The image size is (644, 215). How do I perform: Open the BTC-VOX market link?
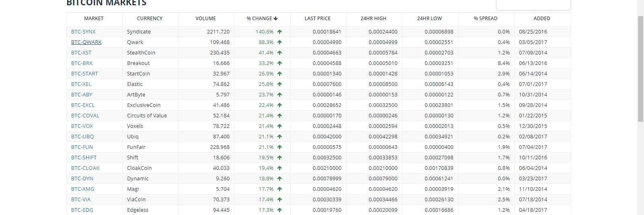coord(82,126)
